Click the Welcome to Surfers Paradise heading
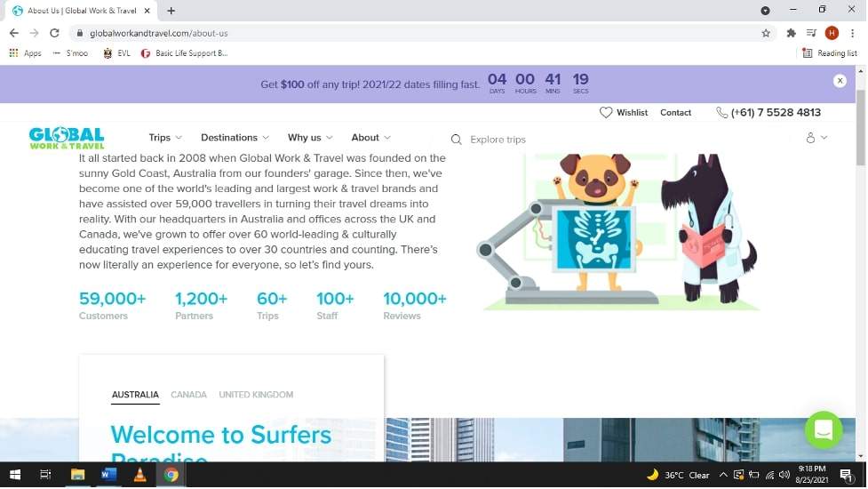The width and height of the screenshot is (868, 489). pyautogui.click(x=221, y=442)
